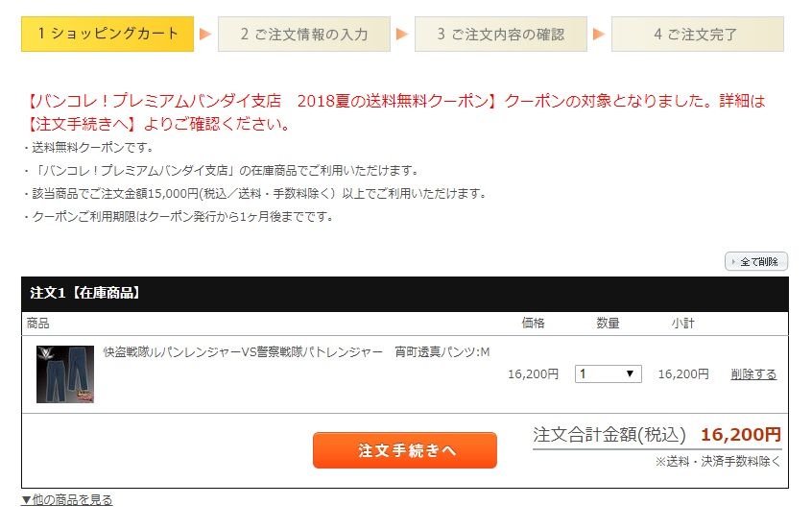Click the 在庫商品でご利用いただけます line
Viewport: 812px width, 529px height.
(221, 171)
